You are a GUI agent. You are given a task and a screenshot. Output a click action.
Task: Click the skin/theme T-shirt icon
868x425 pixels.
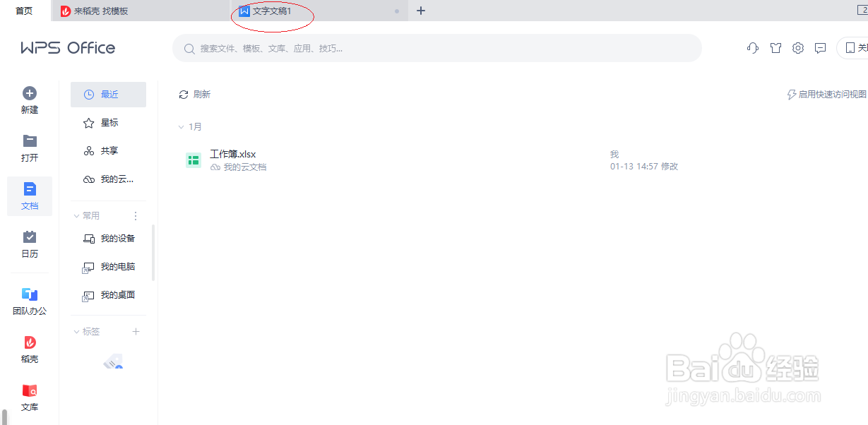(x=775, y=48)
